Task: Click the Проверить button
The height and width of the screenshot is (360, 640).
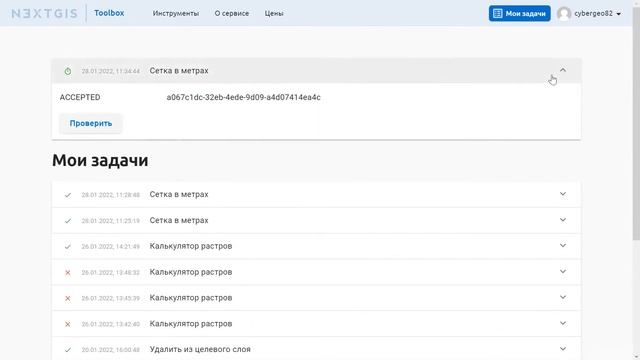Action: tap(91, 123)
